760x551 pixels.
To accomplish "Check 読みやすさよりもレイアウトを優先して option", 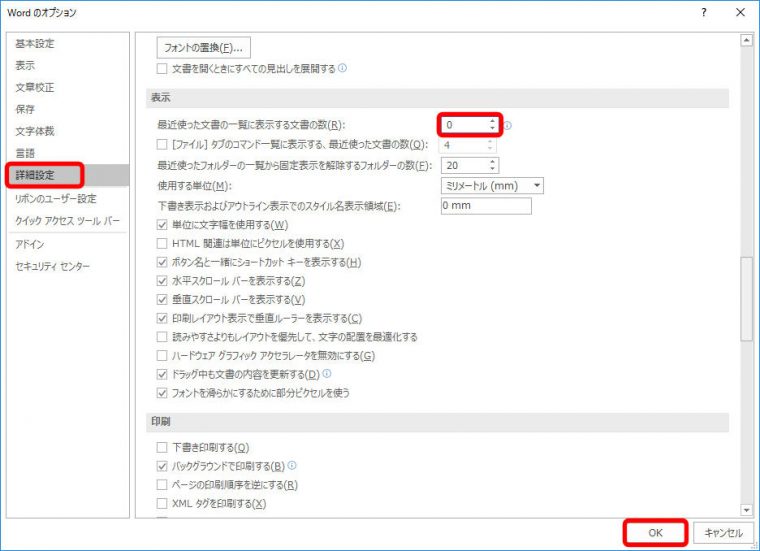I will point(162,337).
